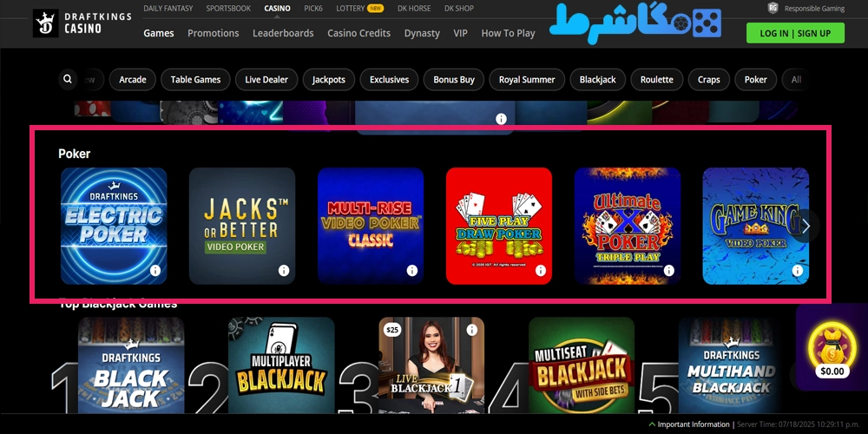This screenshot has height=434, width=868.
Task: Open Game King Video Poker tile
Action: (x=756, y=226)
